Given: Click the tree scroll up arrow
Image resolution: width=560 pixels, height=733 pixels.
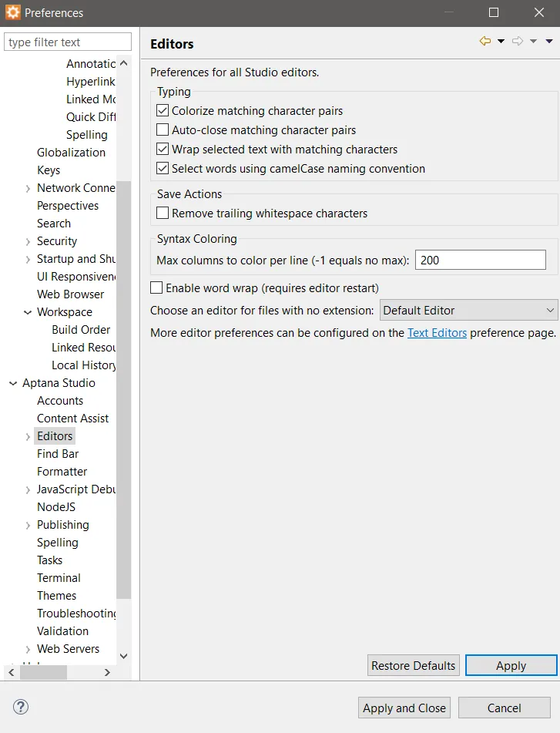Looking at the screenshot, I should click(124, 62).
